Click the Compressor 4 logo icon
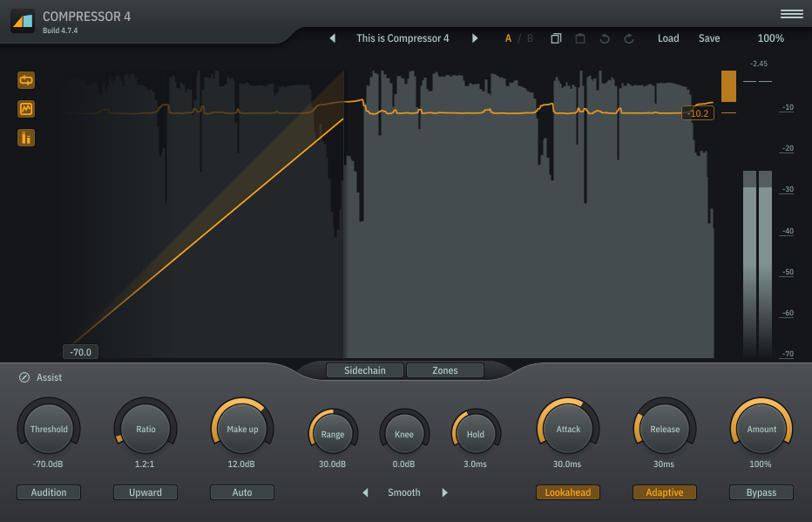The image size is (812, 522). (x=23, y=21)
